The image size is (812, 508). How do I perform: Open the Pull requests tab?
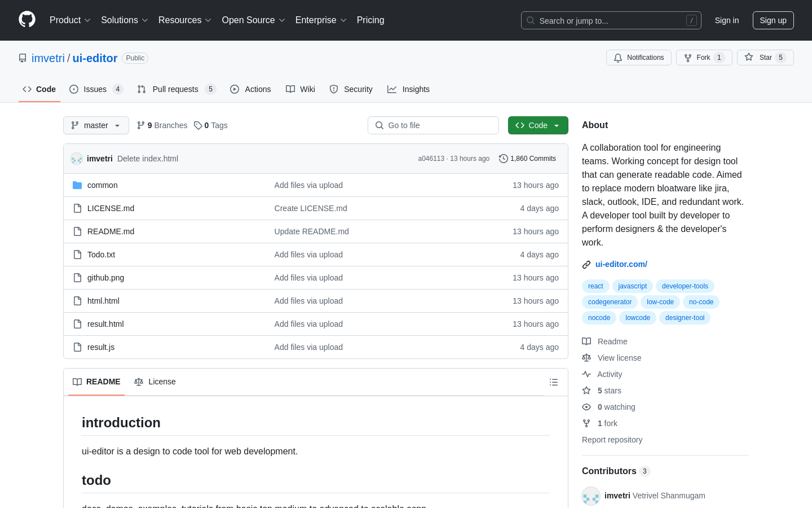point(176,89)
